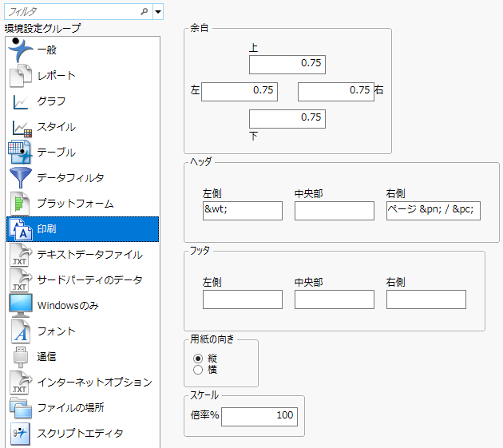The width and height of the screenshot is (503, 448).
Task: Click the footer 中央部 text field
Action: click(334, 299)
